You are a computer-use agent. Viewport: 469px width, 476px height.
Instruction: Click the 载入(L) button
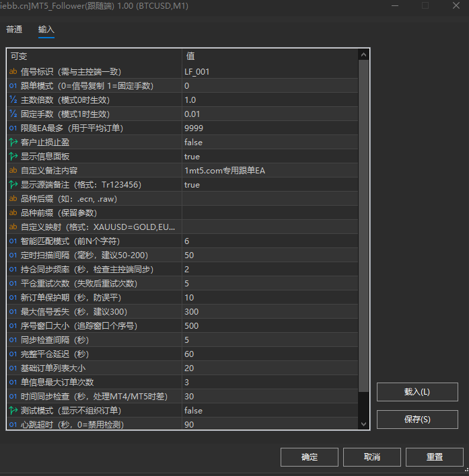pyautogui.click(x=417, y=392)
